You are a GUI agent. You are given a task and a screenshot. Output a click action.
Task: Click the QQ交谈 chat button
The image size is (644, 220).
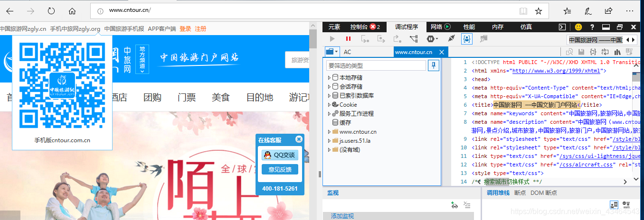(x=280, y=155)
